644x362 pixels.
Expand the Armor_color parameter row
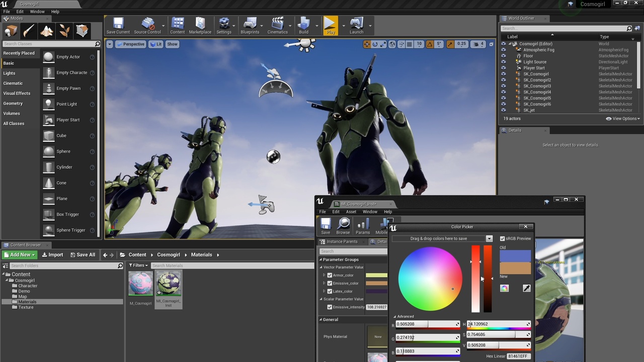pos(324,275)
